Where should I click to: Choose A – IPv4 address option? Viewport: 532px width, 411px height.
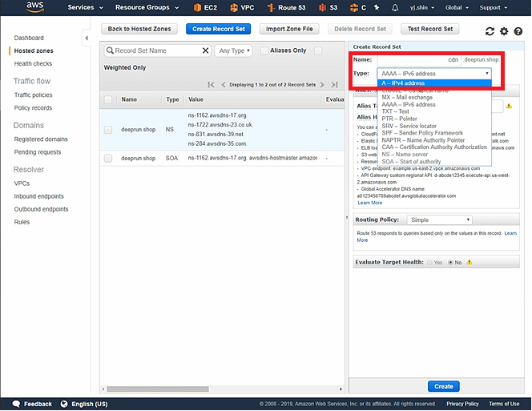coord(434,83)
